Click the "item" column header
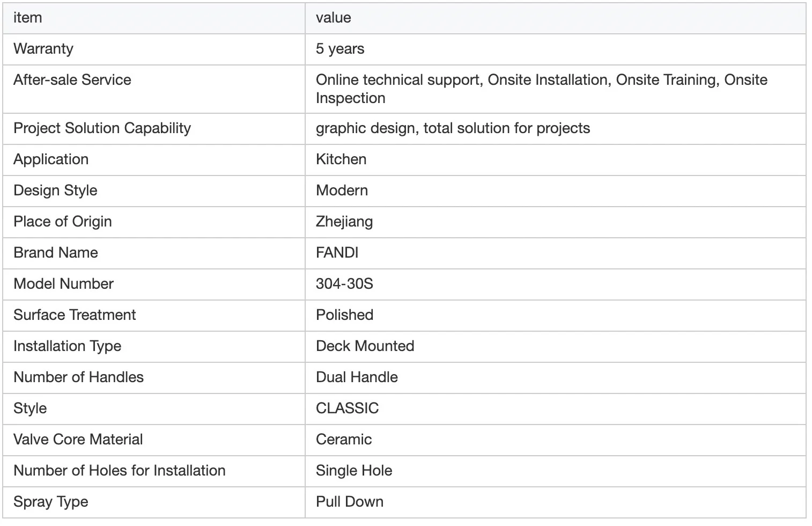 [28, 18]
